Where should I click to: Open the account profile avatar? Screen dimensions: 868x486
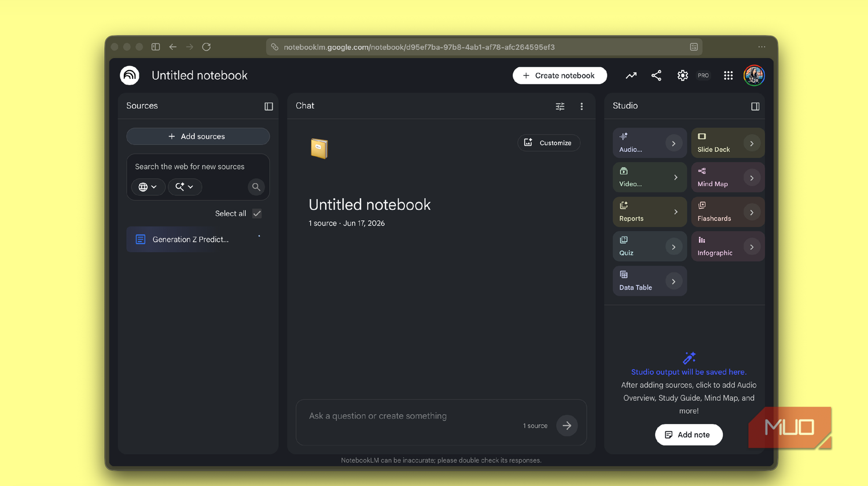click(754, 75)
